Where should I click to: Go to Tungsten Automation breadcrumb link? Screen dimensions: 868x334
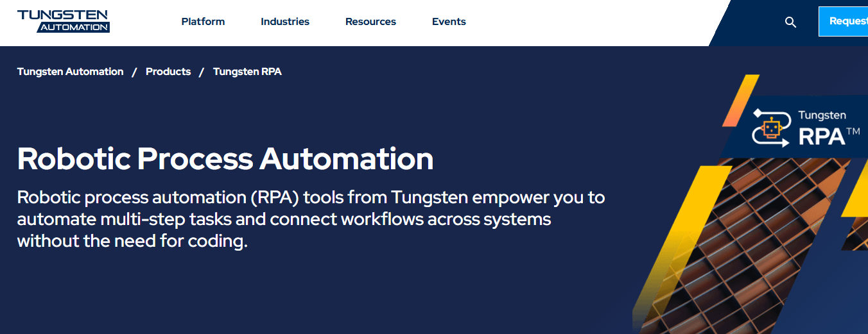[x=70, y=72]
